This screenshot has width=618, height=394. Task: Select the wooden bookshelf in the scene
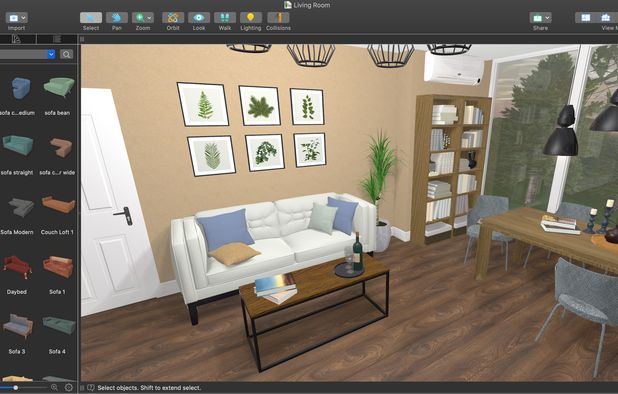tap(449, 169)
